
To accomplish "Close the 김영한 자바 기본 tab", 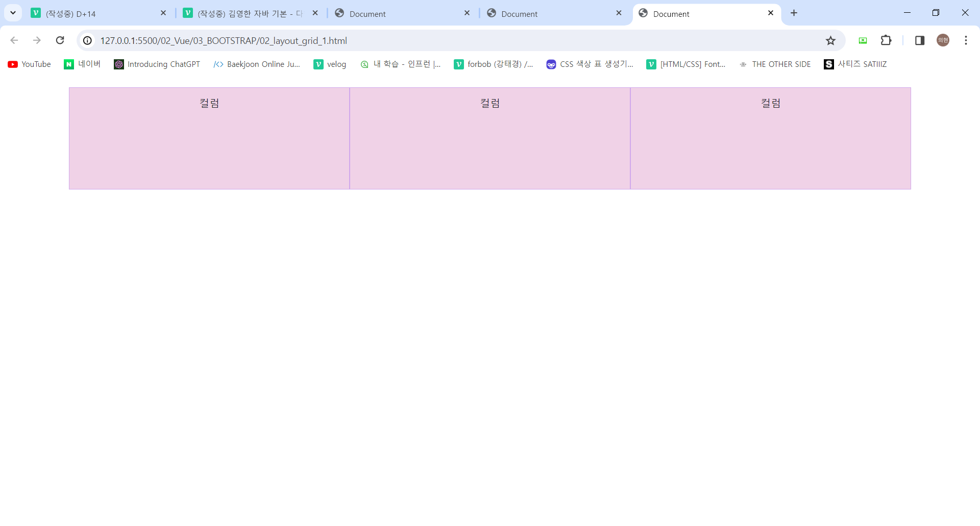I will [x=315, y=13].
